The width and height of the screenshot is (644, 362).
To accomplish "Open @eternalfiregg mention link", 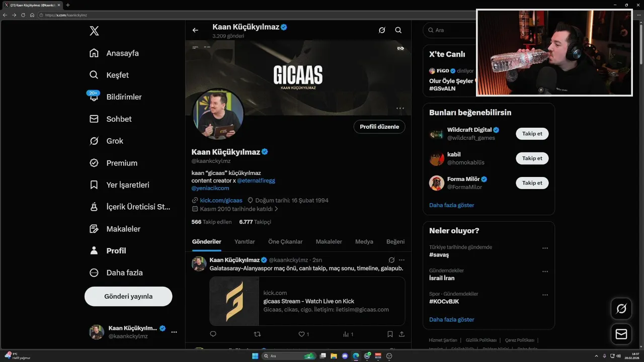I will click(x=256, y=180).
